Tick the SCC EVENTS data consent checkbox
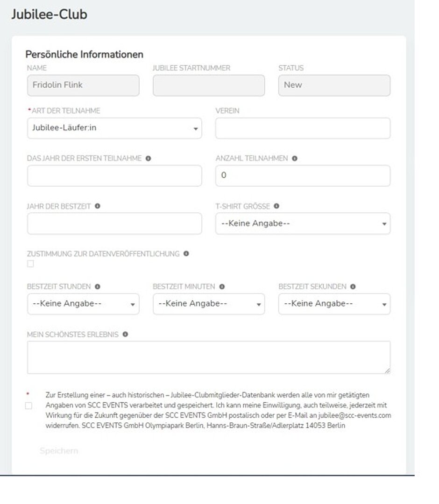Screen dimensions: 439x504 [x=29, y=406]
